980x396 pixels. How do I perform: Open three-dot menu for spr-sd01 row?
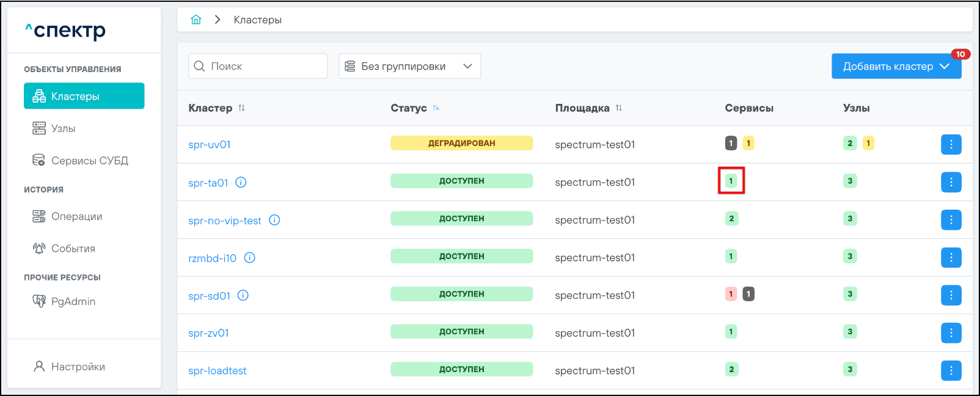pos(951,295)
